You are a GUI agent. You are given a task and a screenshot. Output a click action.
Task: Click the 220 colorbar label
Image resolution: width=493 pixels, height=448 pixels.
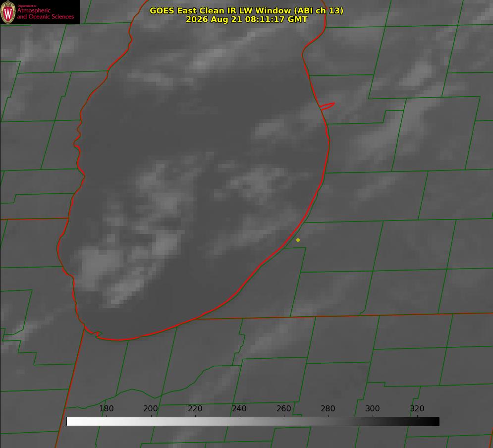click(195, 408)
